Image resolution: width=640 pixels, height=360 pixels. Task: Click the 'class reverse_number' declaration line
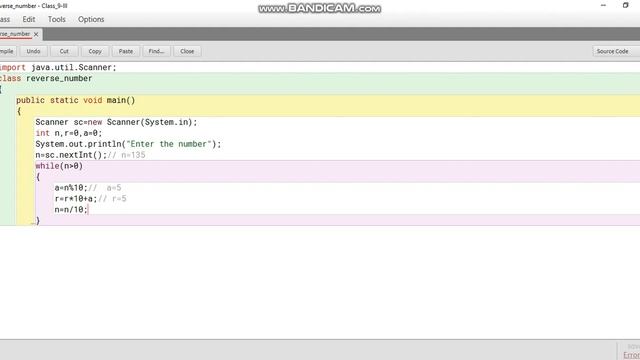(x=46, y=78)
